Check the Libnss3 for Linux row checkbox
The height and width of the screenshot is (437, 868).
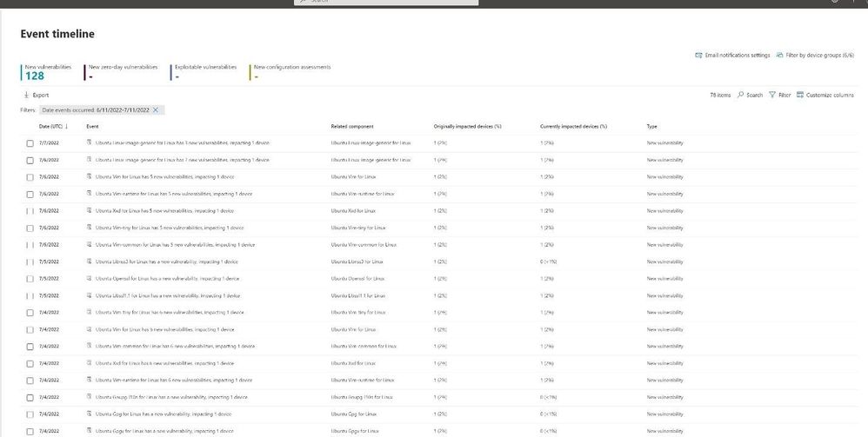(x=30, y=262)
